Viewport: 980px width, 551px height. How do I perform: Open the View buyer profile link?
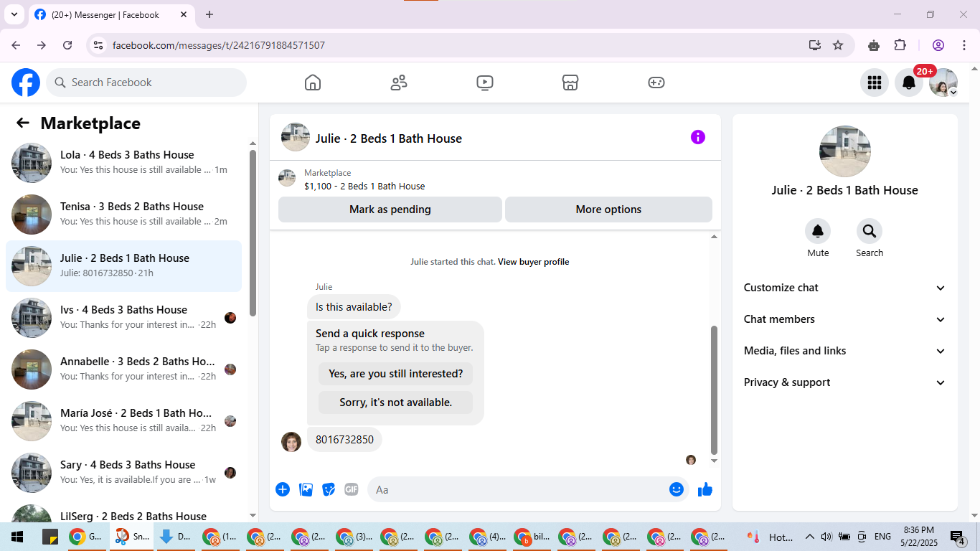click(533, 262)
